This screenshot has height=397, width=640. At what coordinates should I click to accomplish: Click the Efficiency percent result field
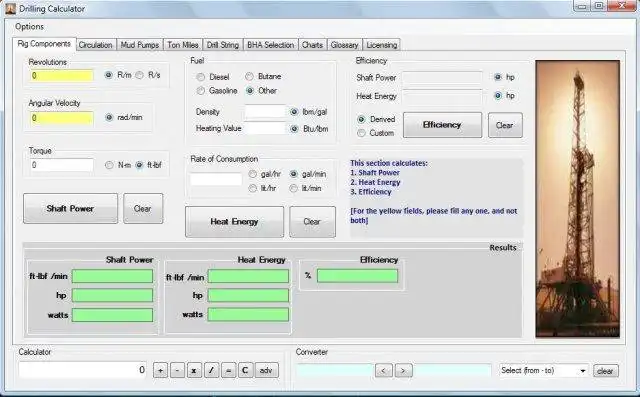click(357, 276)
